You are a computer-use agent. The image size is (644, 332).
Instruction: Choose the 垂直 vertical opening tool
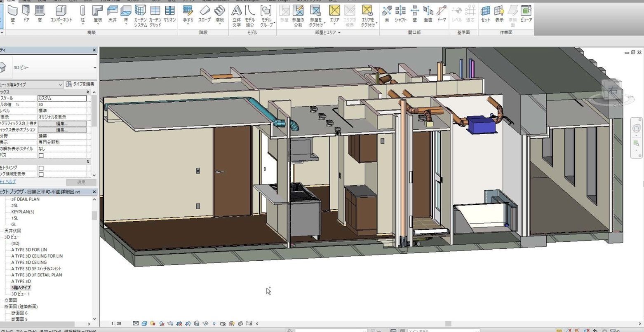coord(428,14)
